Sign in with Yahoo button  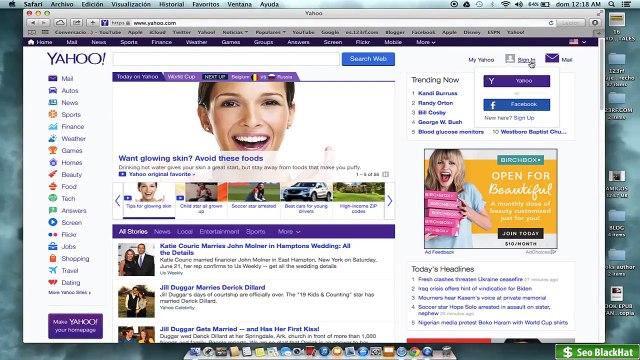click(x=516, y=81)
